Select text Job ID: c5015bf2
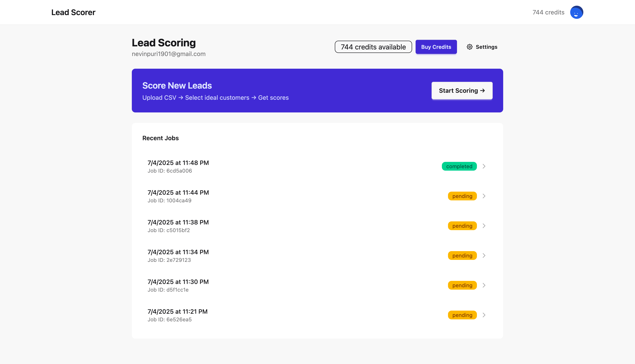This screenshot has width=635, height=364. point(169,230)
